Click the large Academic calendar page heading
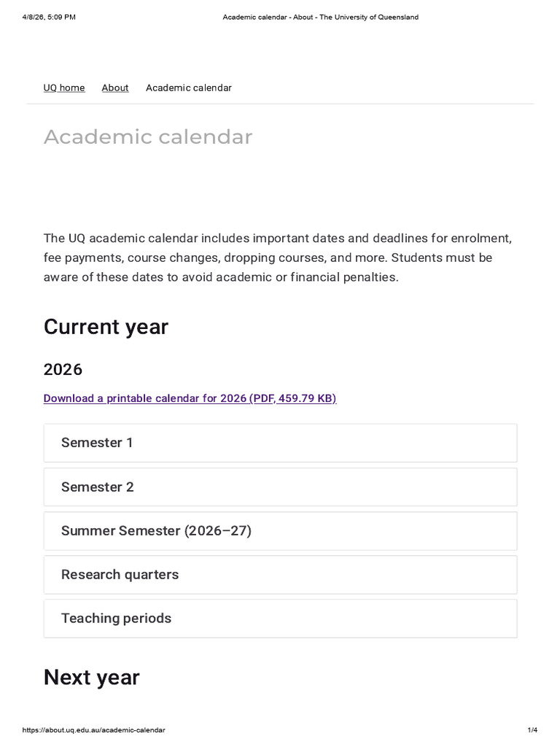 click(148, 136)
